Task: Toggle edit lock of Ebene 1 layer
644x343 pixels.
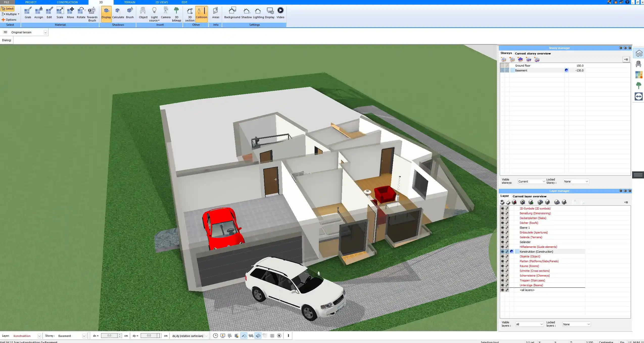Action: [x=507, y=228]
